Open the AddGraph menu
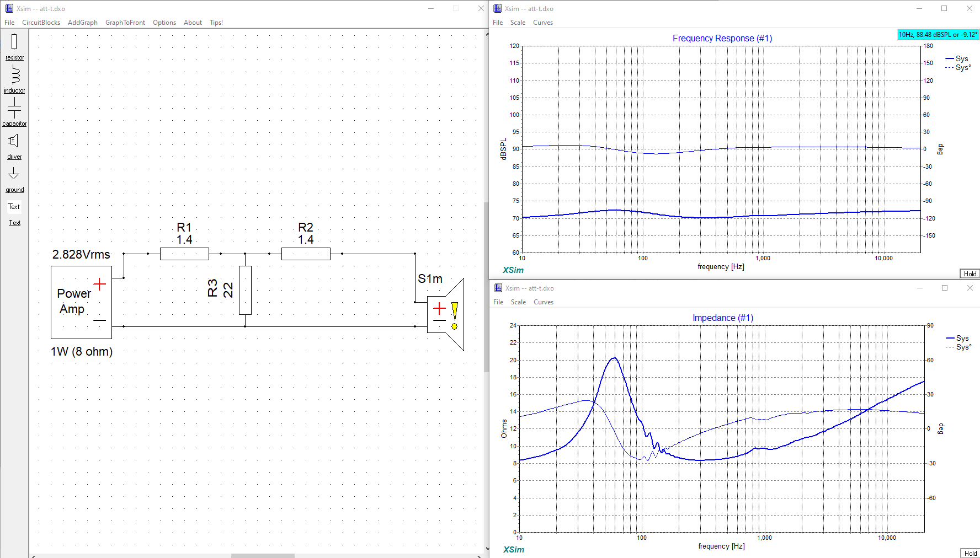This screenshot has width=980, height=558. (83, 23)
